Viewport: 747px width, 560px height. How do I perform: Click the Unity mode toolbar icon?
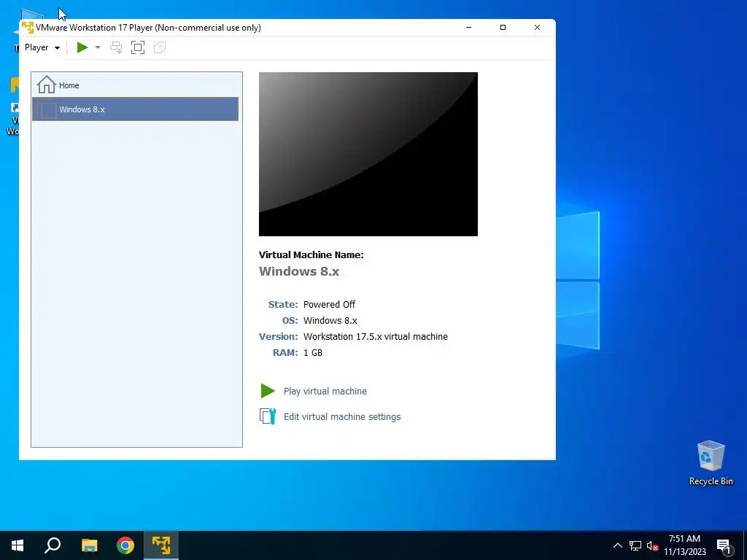pos(160,47)
